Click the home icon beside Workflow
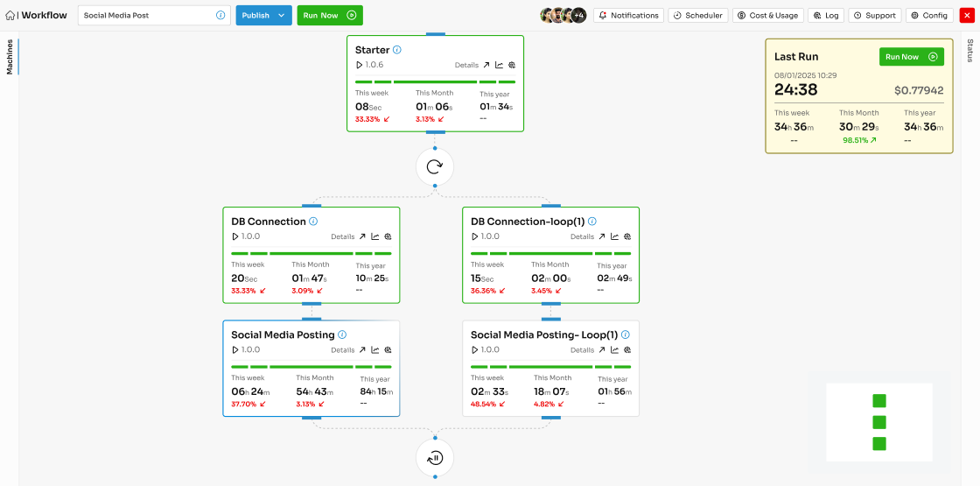 10,16
